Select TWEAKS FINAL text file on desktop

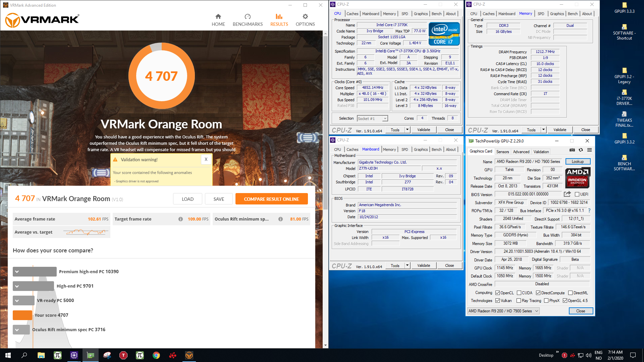click(624, 119)
